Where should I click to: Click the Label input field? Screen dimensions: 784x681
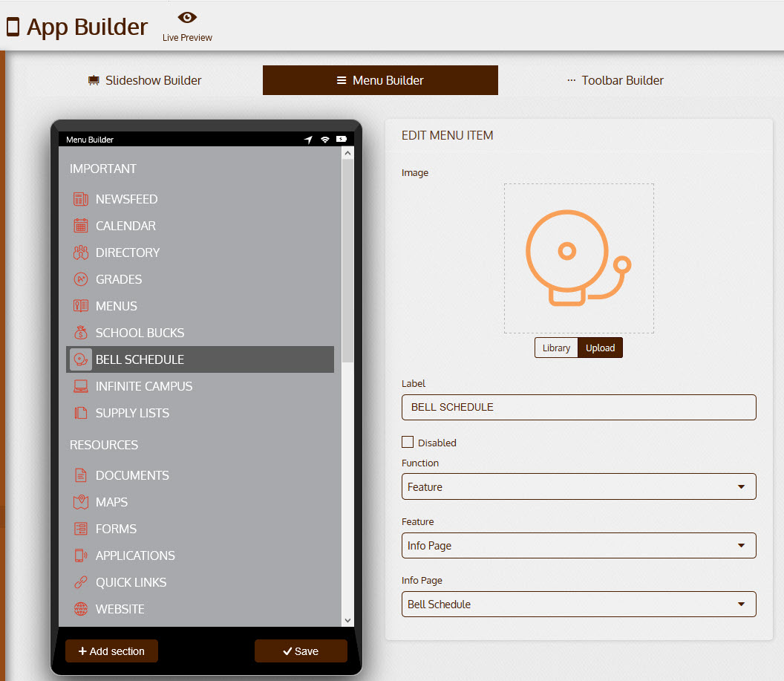(x=578, y=408)
